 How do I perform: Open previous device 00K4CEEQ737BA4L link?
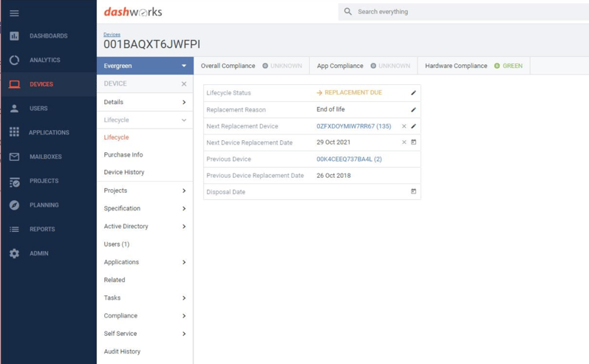click(x=349, y=159)
